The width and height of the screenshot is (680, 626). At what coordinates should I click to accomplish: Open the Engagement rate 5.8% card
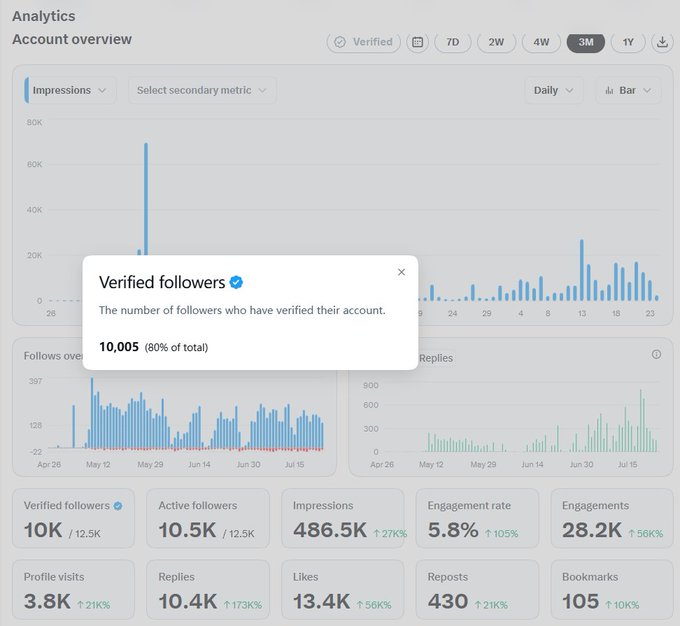coord(477,518)
